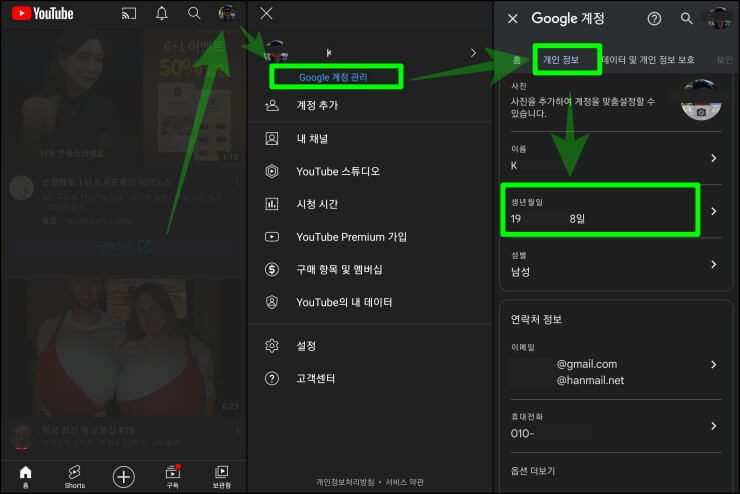The image size is (740, 494).
Task: Tap the Cast to device icon
Action: (x=129, y=13)
